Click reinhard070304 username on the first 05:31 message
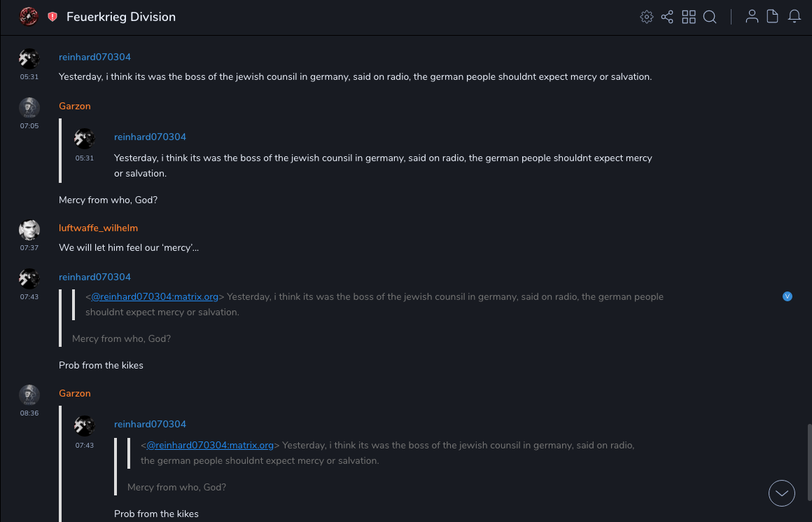Image resolution: width=812 pixels, height=522 pixels. pyautogui.click(x=94, y=57)
